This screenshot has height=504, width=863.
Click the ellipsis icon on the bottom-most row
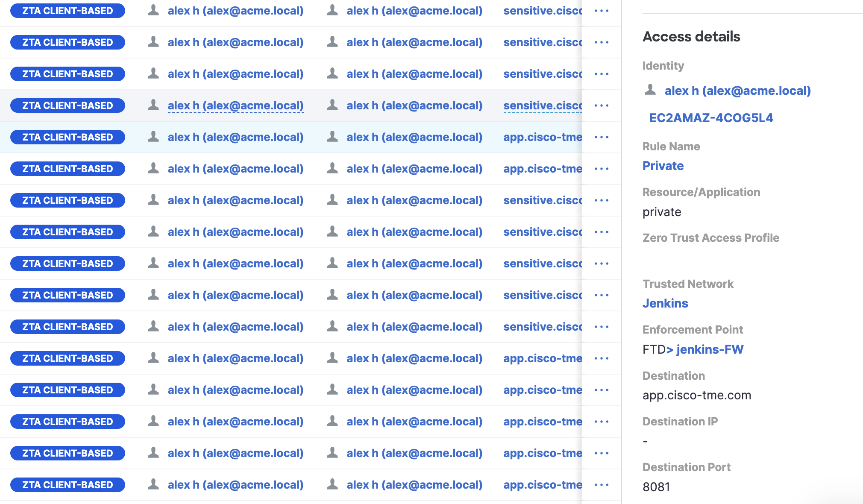[601, 485]
